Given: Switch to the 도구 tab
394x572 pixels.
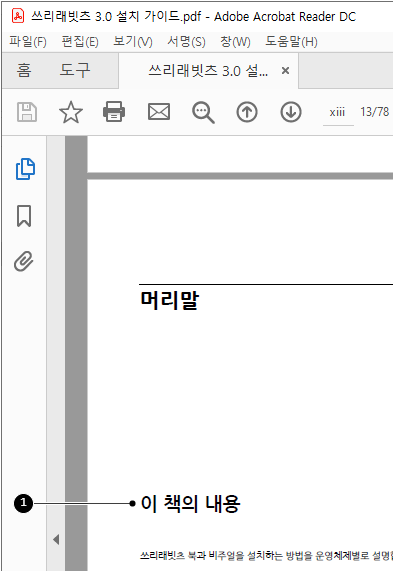Looking at the screenshot, I should (x=75, y=70).
